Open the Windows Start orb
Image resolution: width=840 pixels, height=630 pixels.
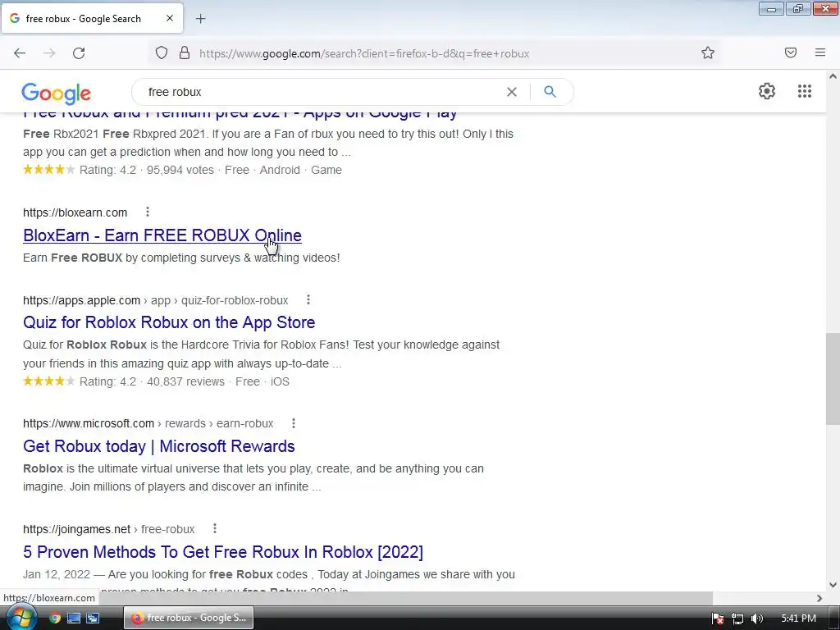(21, 618)
